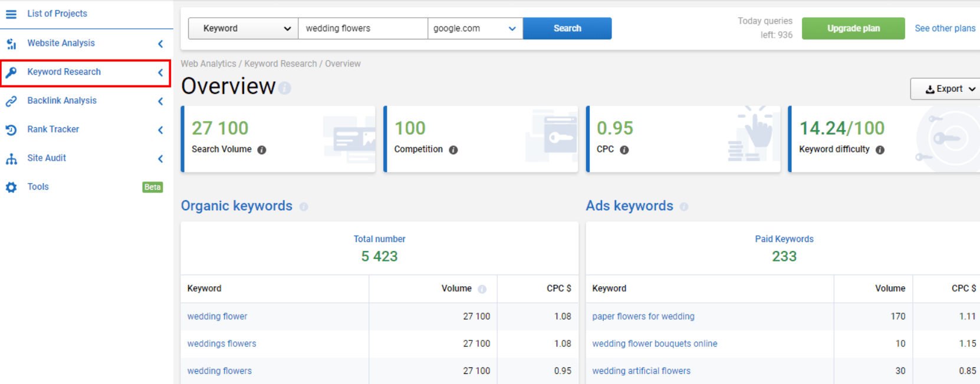Click the green Upgrade plan button
The width and height of the screenshot is (980, 384).
853,28
